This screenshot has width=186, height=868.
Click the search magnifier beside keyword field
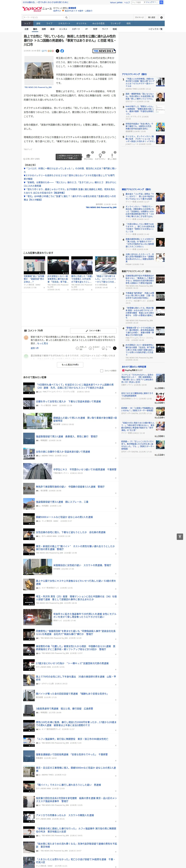pyautogui.click(x=66, y=18)
